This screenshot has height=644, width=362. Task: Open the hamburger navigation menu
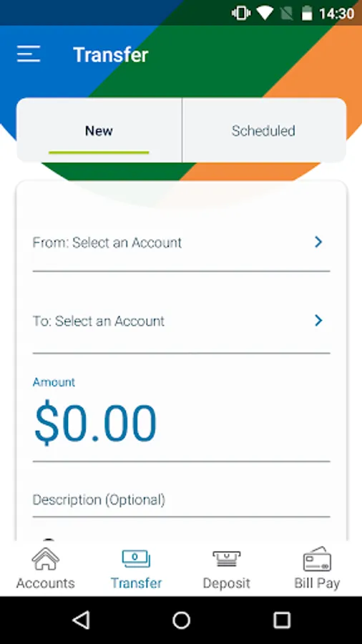(29, 54)
